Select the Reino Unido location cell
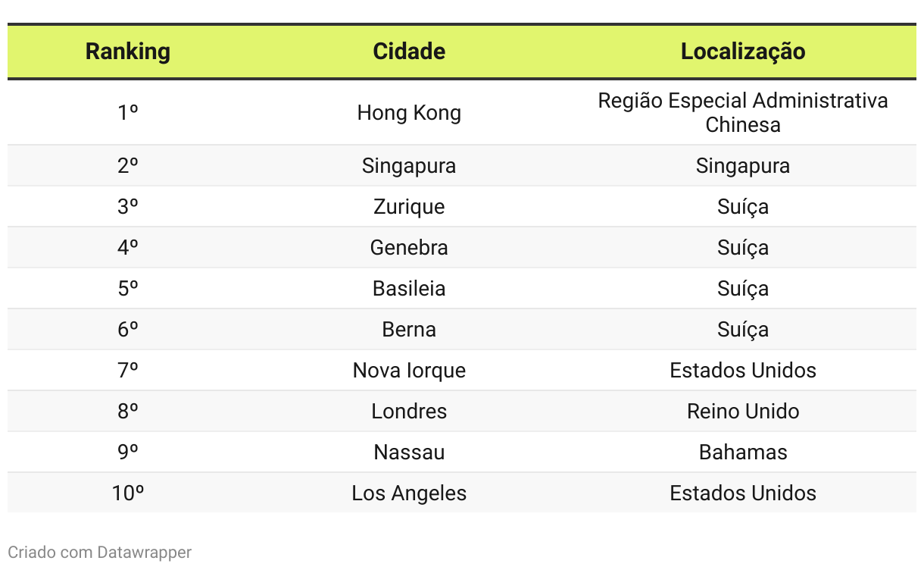Image resolution: width=924 pixels, height=570 pixels. tap(743, 412)
